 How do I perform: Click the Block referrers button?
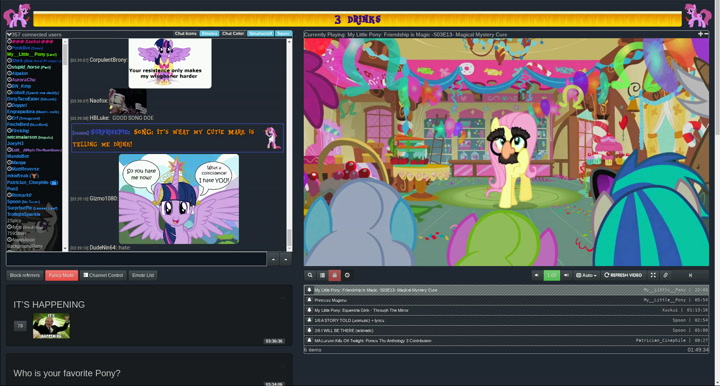point(25,275)
